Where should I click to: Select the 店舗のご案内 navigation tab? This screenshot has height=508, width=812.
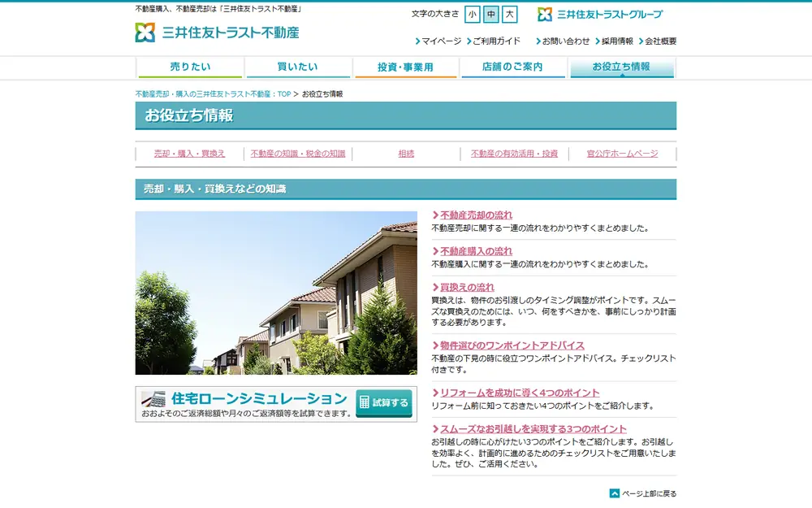512,67
